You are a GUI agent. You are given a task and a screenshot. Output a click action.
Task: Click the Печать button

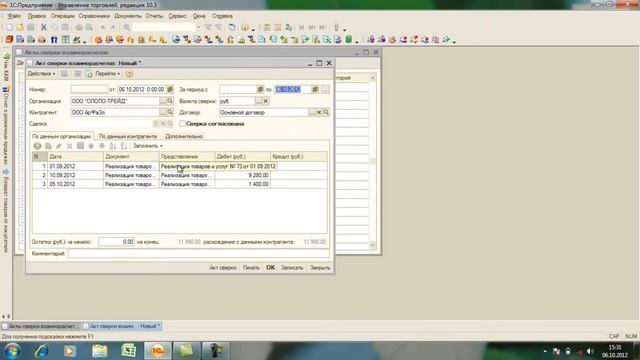[251, 268]
